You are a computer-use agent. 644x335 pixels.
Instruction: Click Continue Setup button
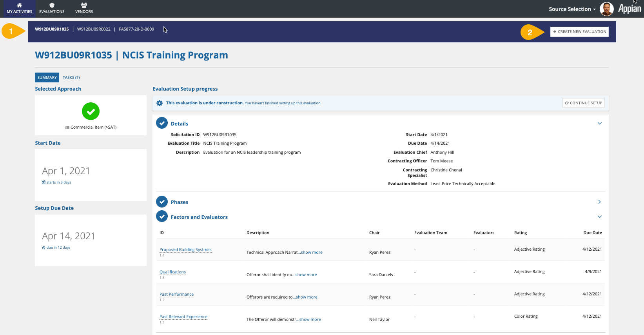click(x=583, y=103)
